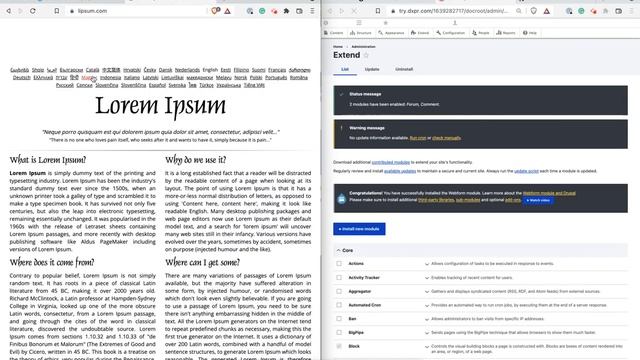
Task: Click Drupal Manage hamburger icon
Action: [x=359, y=23]
